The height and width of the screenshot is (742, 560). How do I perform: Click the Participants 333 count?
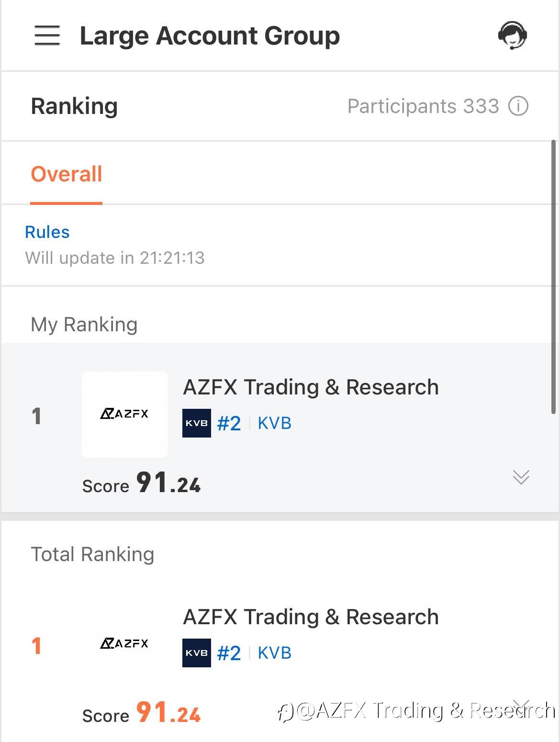(x=423, y=106)
